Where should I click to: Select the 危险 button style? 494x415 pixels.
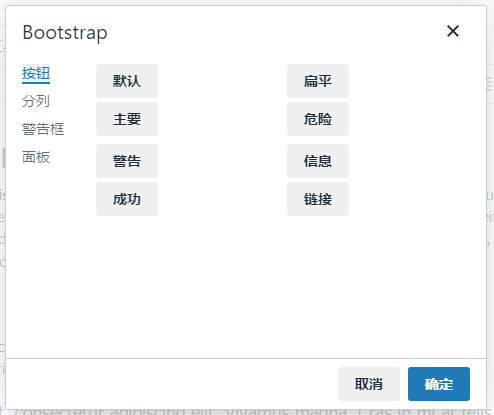pos(318,119)
